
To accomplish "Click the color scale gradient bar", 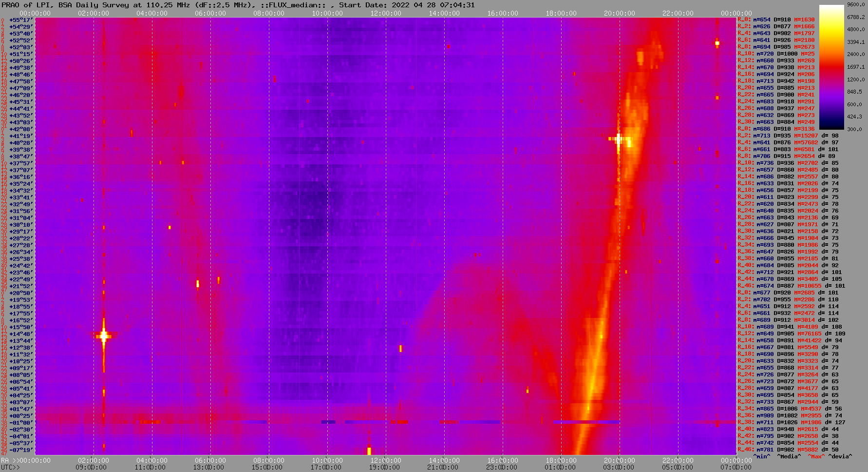I will 831,67.
